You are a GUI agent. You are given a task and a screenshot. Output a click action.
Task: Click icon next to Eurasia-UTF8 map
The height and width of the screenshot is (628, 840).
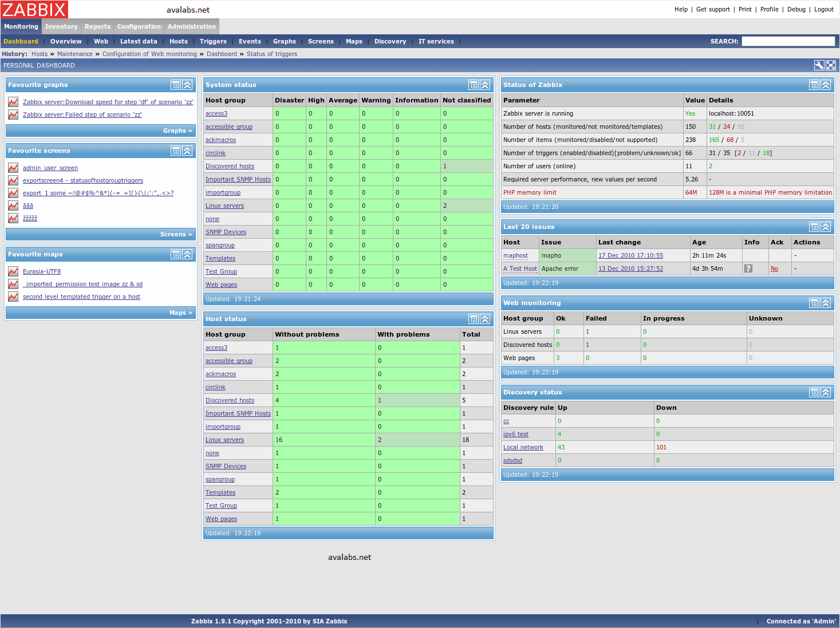tap(13, 271)
